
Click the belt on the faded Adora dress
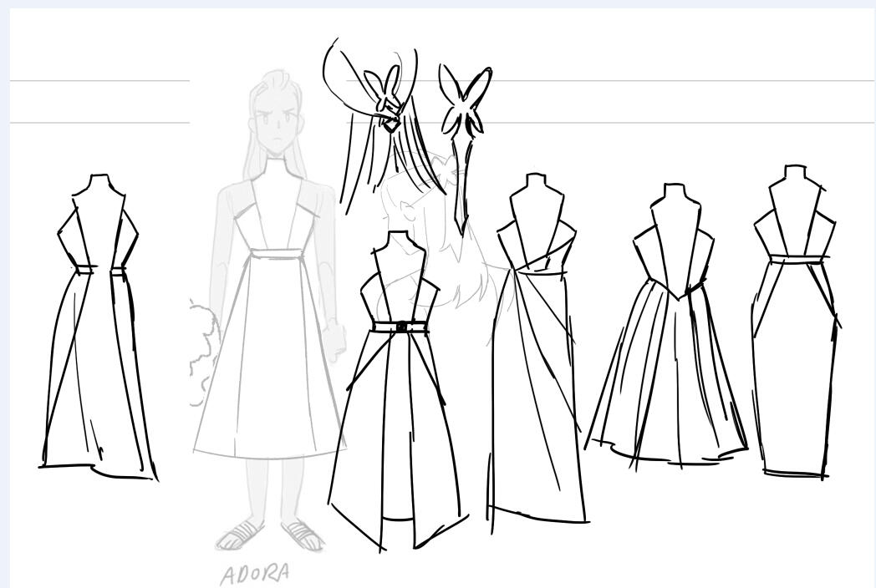coord(274,254)
